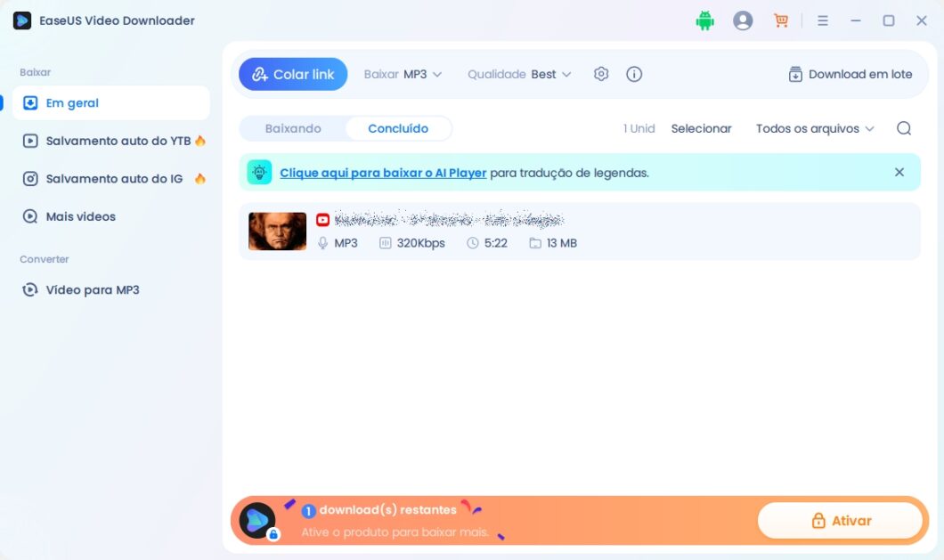Select Mais videos in the sidebar
This screenshot has width=944, height=560.
(x=78, y=215)
